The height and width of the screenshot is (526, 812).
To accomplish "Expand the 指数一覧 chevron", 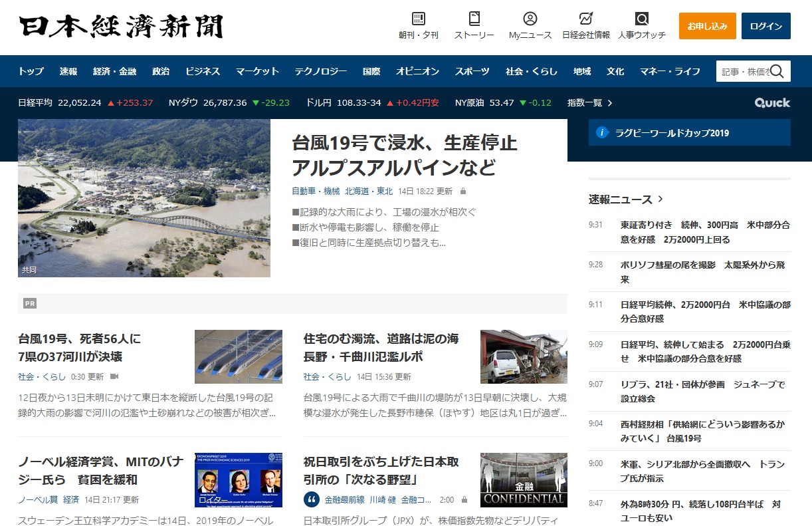I will point(610,103).
